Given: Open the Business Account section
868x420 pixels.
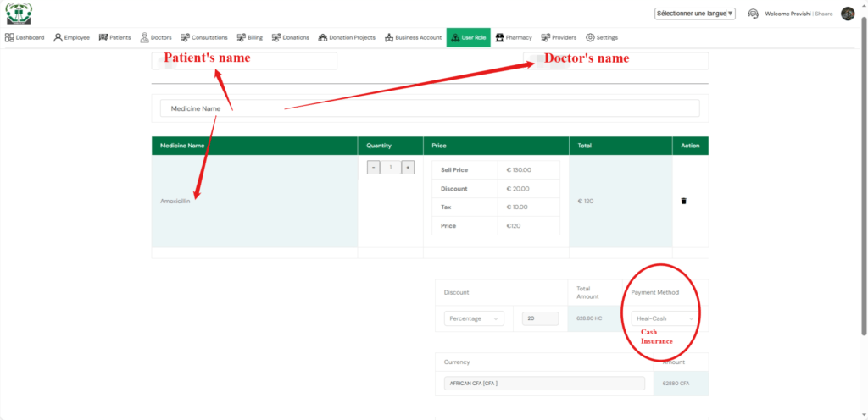Looking at the screenshot, I should tap(413, 37).
